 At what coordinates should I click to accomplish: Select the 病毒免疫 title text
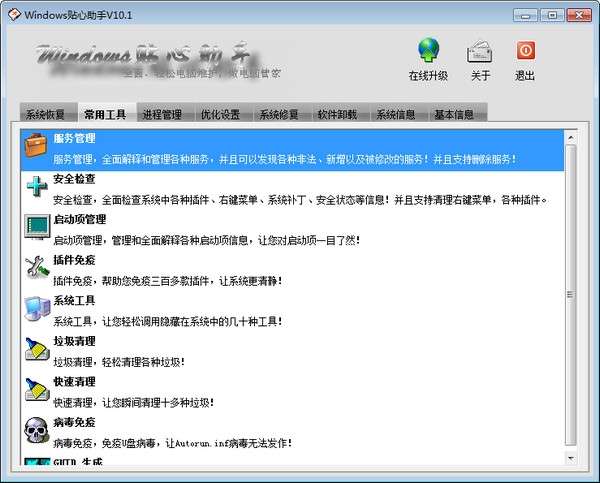[x=74, y=422]
